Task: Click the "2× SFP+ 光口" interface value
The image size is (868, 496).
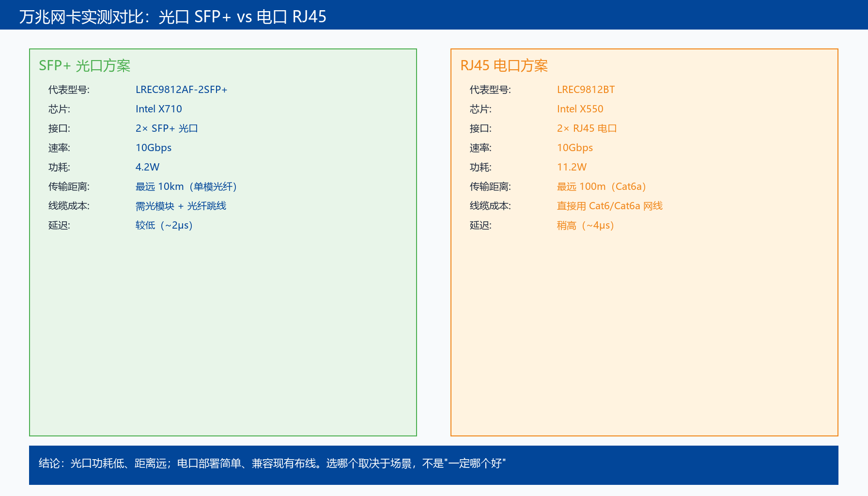Action: coord(167,128)
